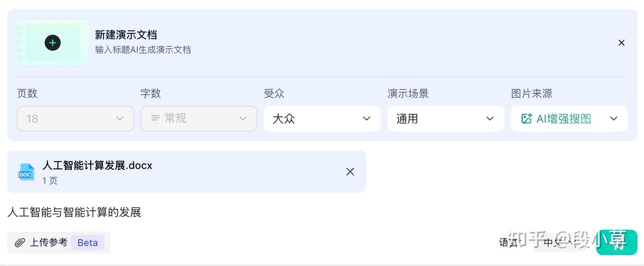This screenshot has width=644, height=266.
Task: Click the Beta badge label
Action: point(87,242)
